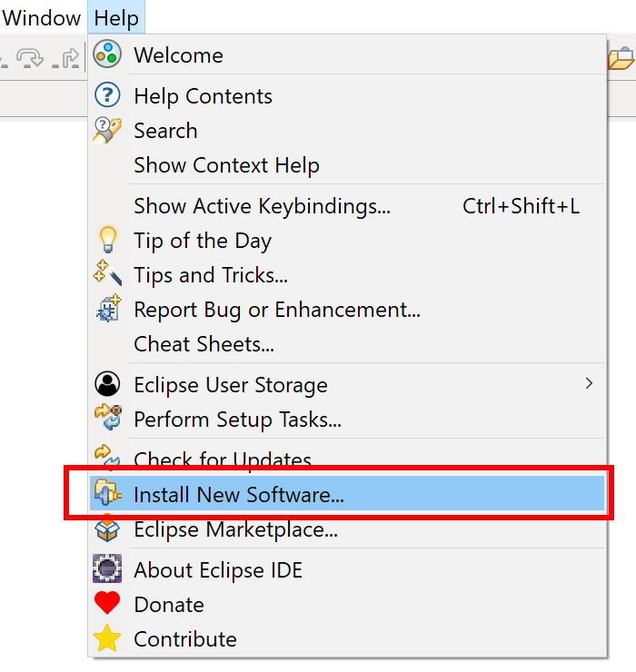Click the Step Over toolbar icon

pos(29,58)
